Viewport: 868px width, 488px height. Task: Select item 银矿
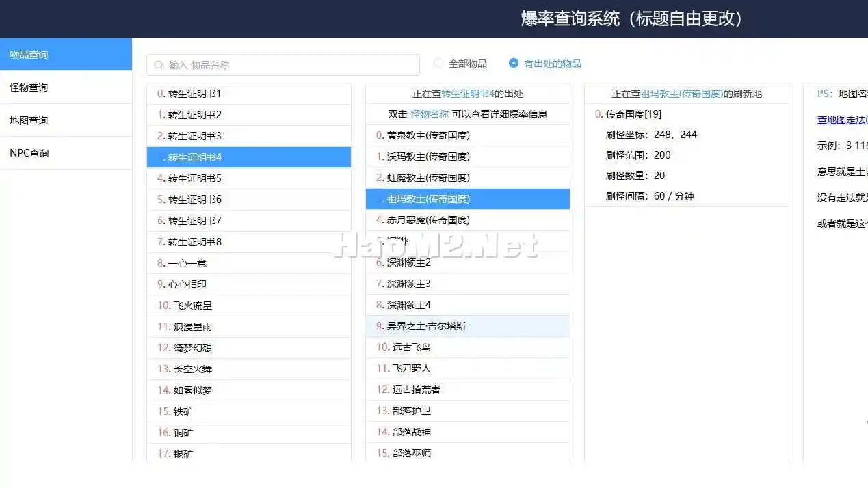tap(249, 454)
